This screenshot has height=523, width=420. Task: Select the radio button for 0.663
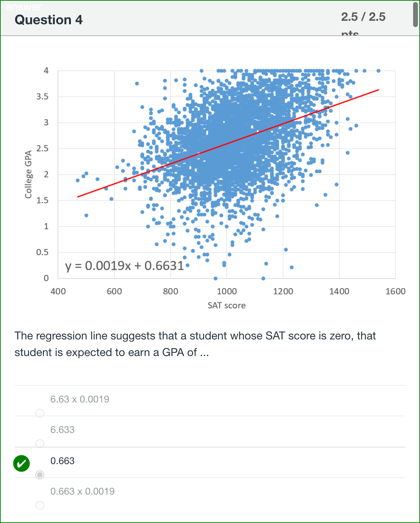coord(40,475)
